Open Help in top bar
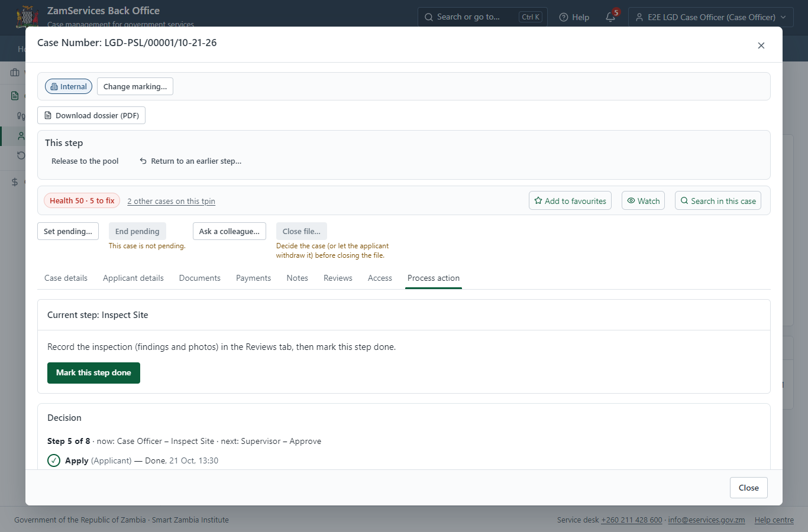The height and width of the screenshot is (532, 808). (574, 17)
